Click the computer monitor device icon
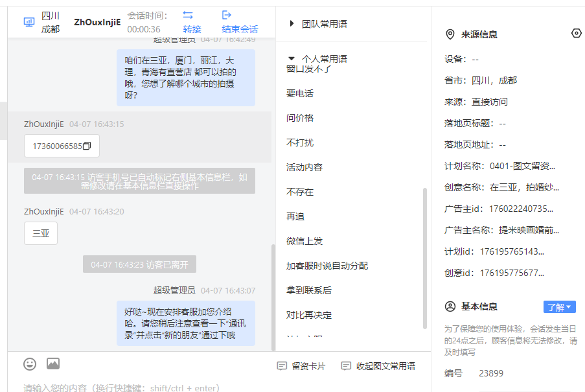This screenshot has width=585, height=392. tap(29, 22)
